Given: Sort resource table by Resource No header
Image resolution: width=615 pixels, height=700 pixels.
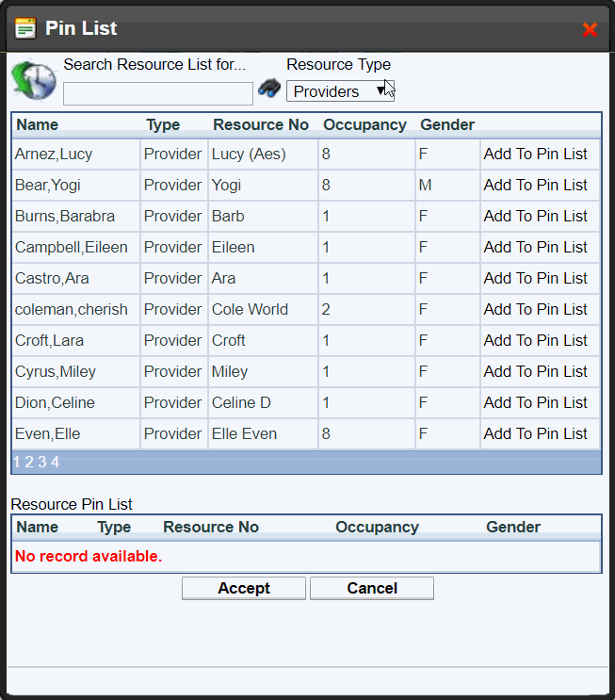Looking at the screenshot, I should tap(261, 125).
